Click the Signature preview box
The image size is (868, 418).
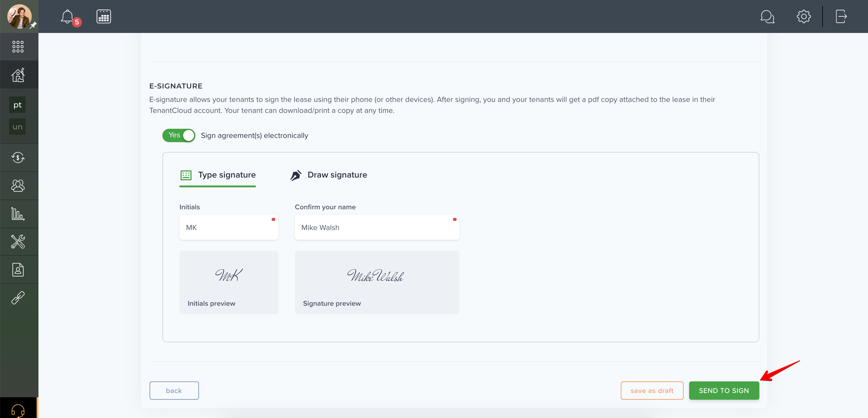point(377,282)
